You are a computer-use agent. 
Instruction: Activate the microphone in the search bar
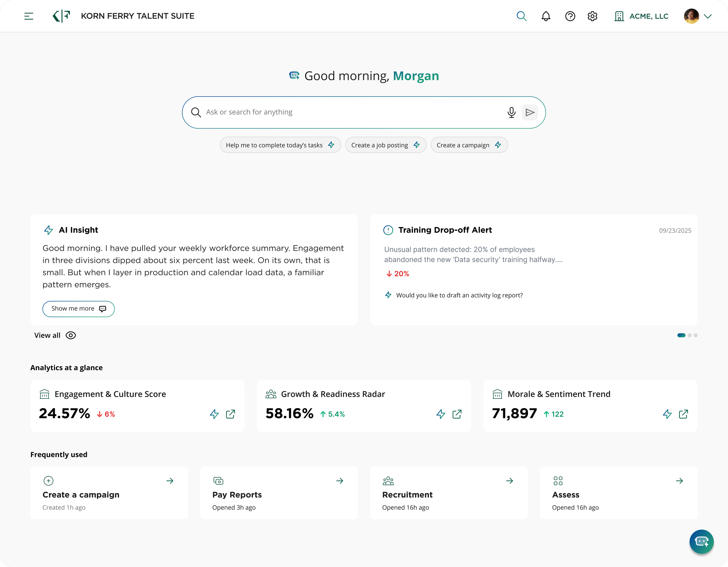[x=511, y=112]
